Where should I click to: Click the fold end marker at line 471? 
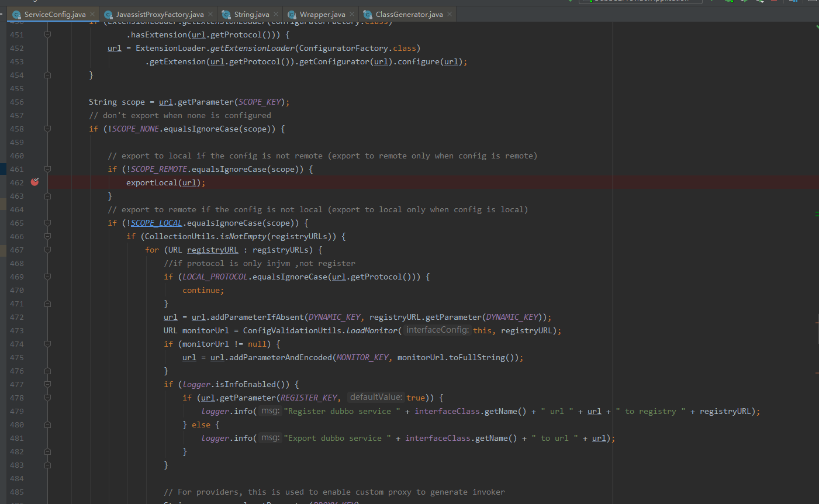tap(47, 303)
